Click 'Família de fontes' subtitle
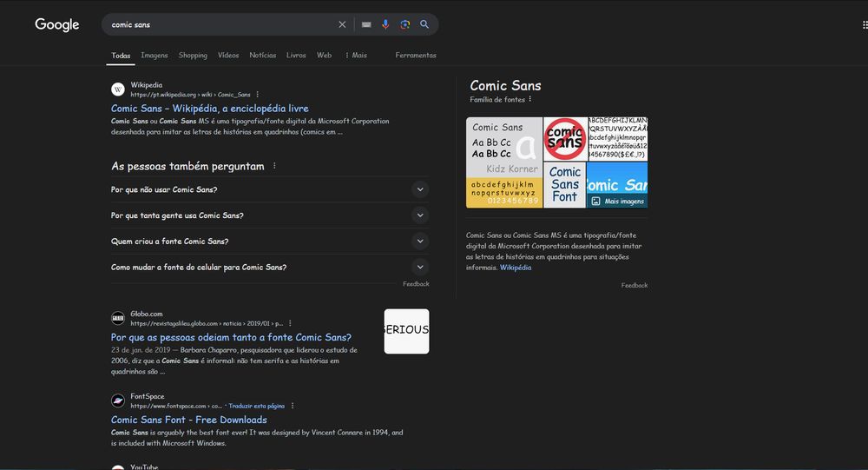 click(x=497, y=99)
